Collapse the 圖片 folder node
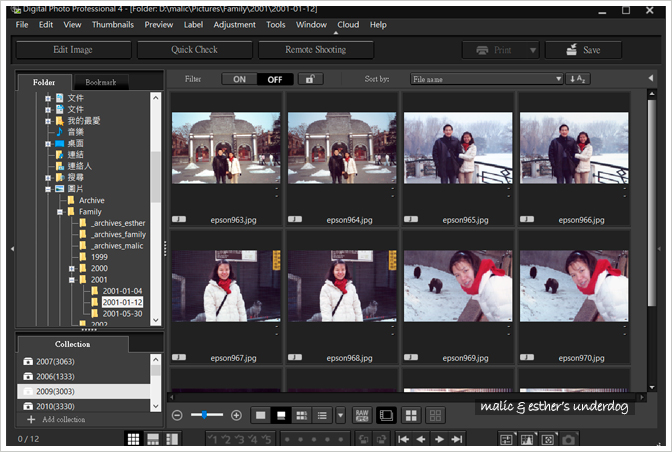Screen dimensions: 672x452 click(48, 189)
